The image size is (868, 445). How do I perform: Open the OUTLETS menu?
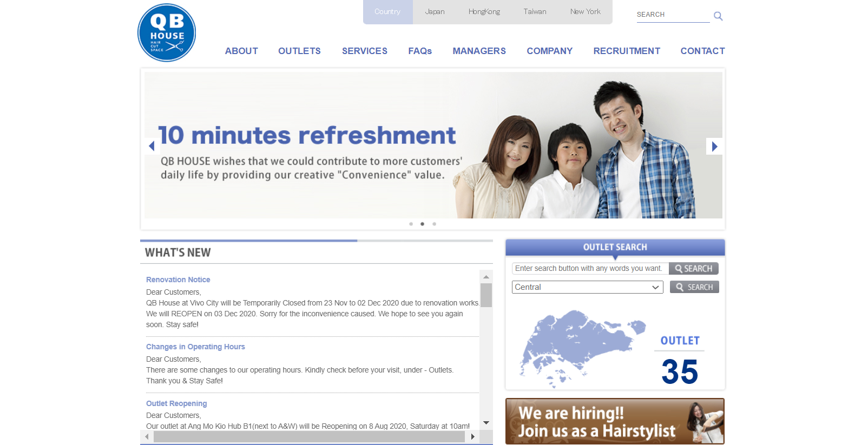click(x=299, y=51)
